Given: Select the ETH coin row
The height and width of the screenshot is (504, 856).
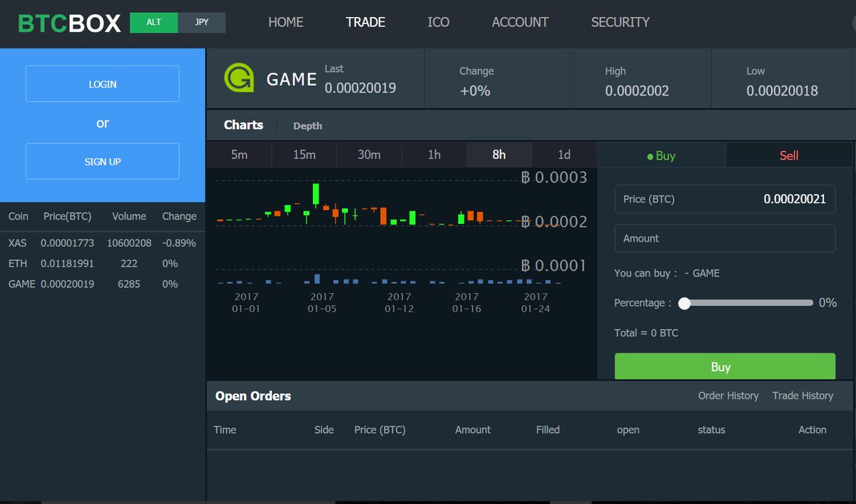Looking at the screenshot, I should tap(103, 264).
